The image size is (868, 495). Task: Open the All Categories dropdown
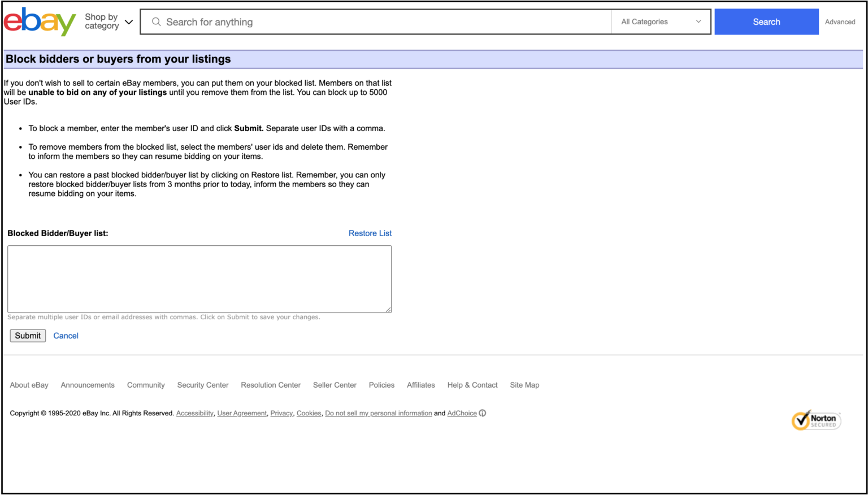(x=660, y=21)
